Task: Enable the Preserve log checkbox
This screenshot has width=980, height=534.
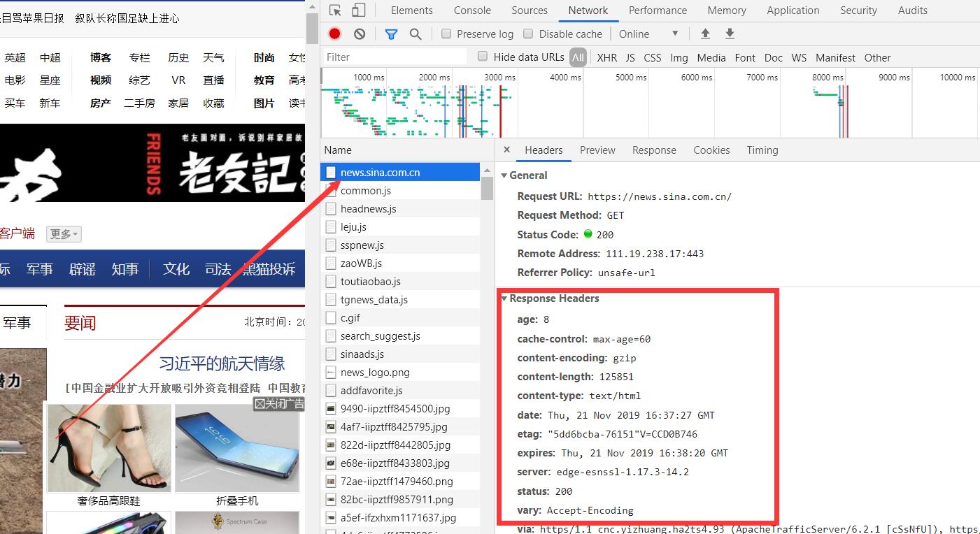Action: tap(446, 34)
